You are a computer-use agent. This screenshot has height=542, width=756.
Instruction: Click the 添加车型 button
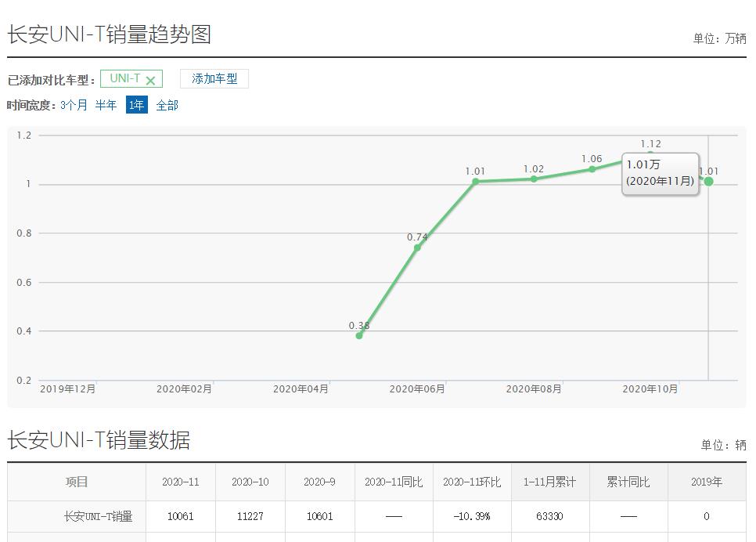214,78
